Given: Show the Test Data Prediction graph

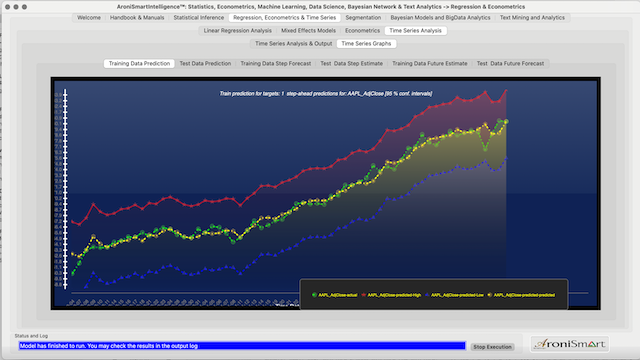Looking at the screenshot, I should pos(205,64).
